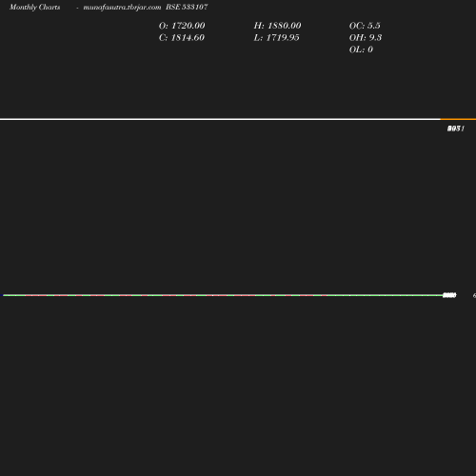Click the 'OL: 0' value
The height and width of the screenshot is (476, 476).
(361, 50)
